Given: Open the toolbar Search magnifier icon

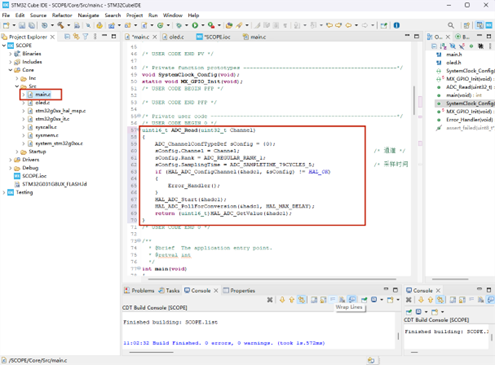Looking at the screenshot, I should (x=451, y=25).
